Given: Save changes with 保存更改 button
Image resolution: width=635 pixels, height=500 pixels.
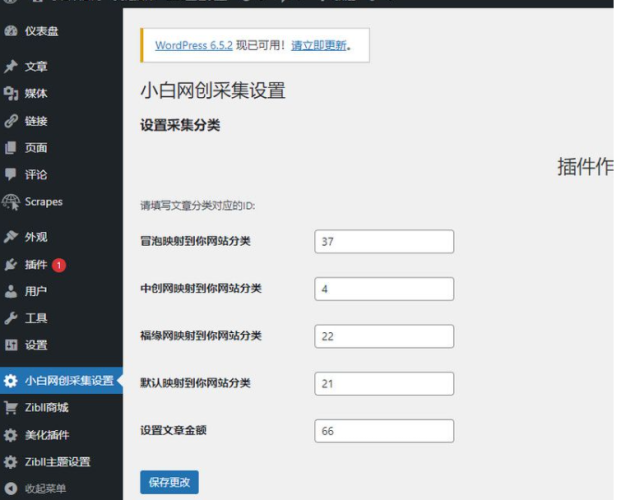Looking at the screenshot, I should (x=169, y=482).
